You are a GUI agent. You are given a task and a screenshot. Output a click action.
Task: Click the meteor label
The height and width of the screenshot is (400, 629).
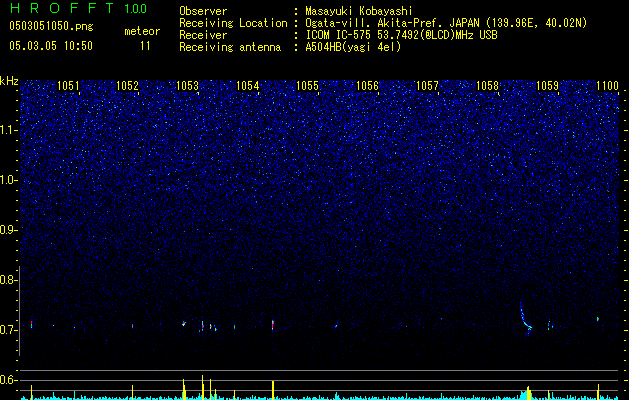[x=142, y=31]
